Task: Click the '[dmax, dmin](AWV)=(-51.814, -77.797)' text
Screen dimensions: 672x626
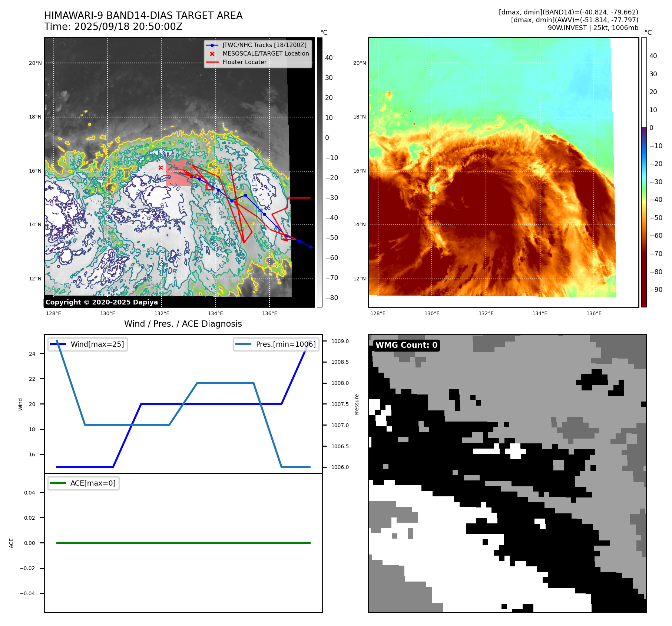Action: click(575, 20)
